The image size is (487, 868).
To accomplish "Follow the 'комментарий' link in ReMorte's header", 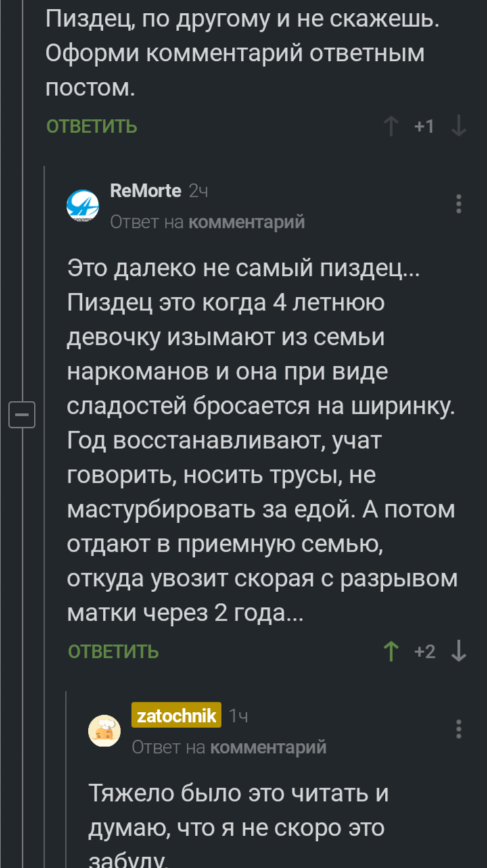I will coord(246,222).
